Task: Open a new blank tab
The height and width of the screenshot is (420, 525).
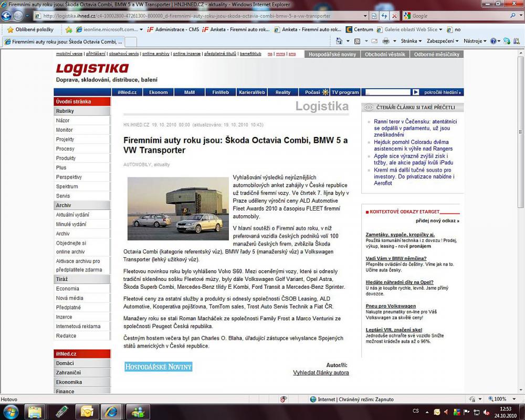Action: (131, 42)
